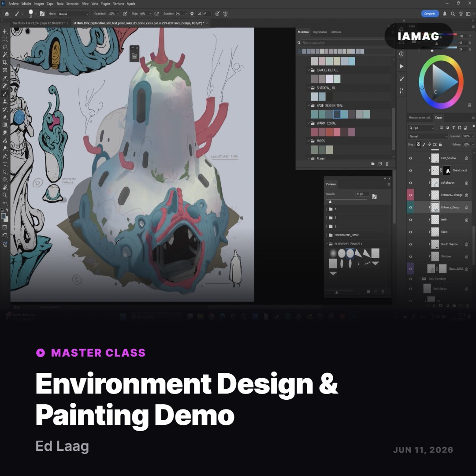Open the Archivo menu

(x=13, y=4)
